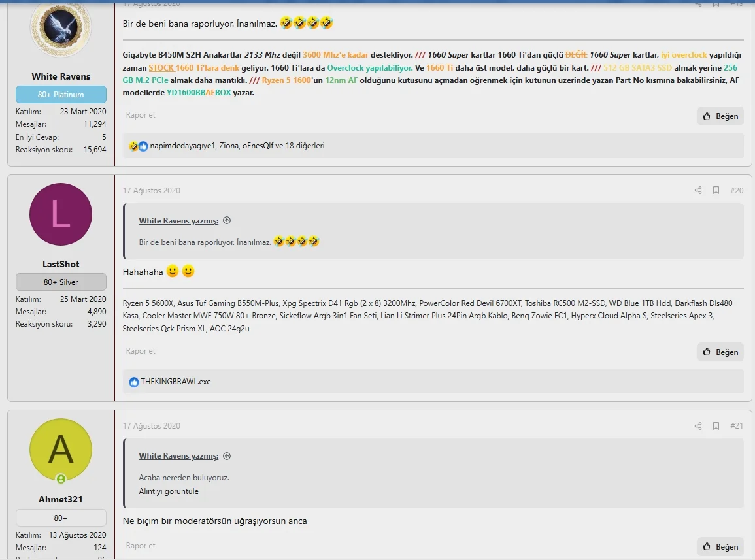This screenshot has width=755, height=560.
Task: Click share icon on post #20
Action: [x=697, y=190]
